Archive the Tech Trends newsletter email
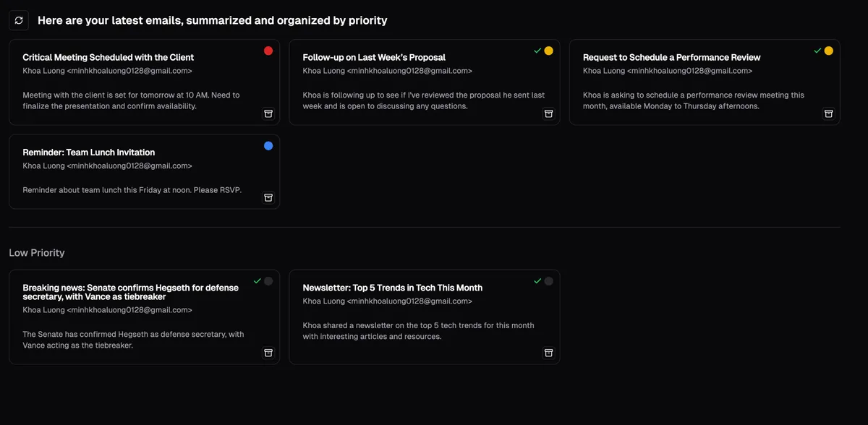Image resolution: width=868 pixels, height=425 pixels. coord(548,353)
